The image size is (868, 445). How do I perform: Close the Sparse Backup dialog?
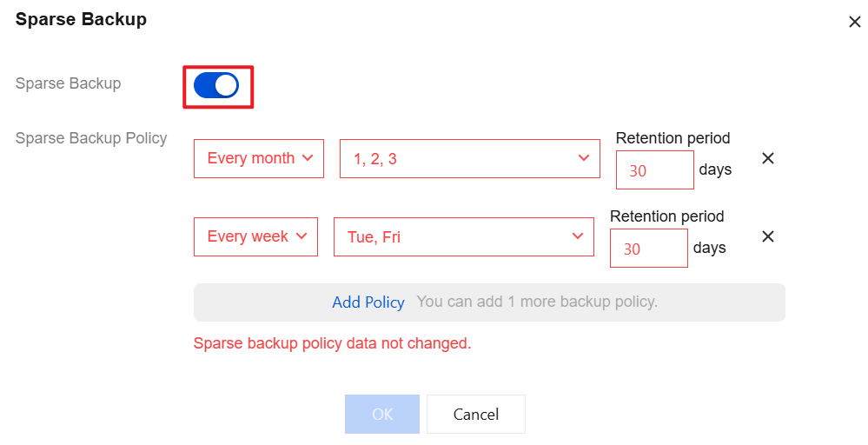tap(854, 22)
